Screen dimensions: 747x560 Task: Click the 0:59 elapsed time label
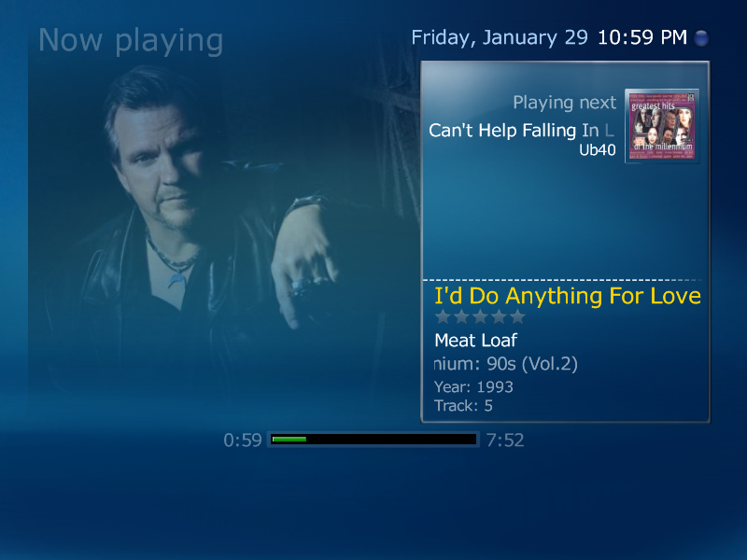[x=243, y=440]
